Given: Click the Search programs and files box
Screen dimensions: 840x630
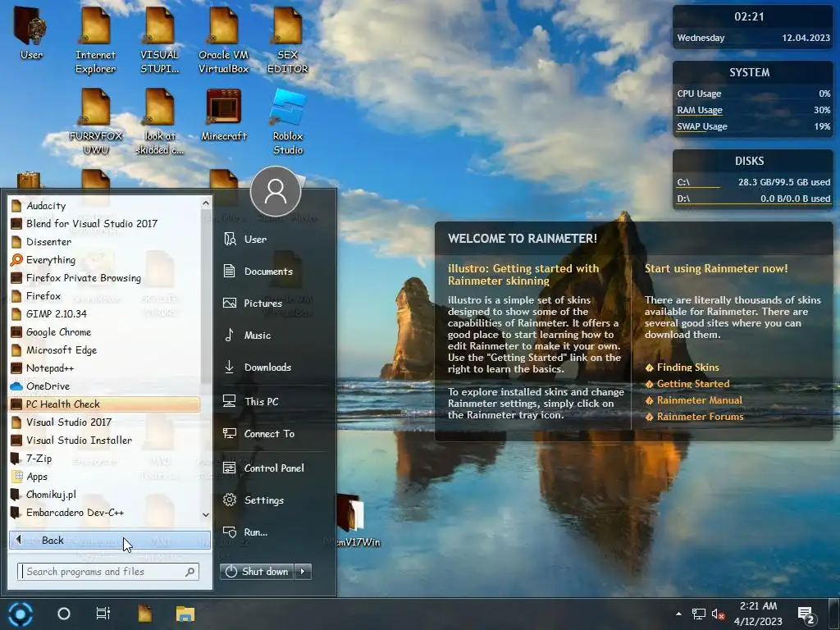Looking at the screenshot, I should 107,572.
